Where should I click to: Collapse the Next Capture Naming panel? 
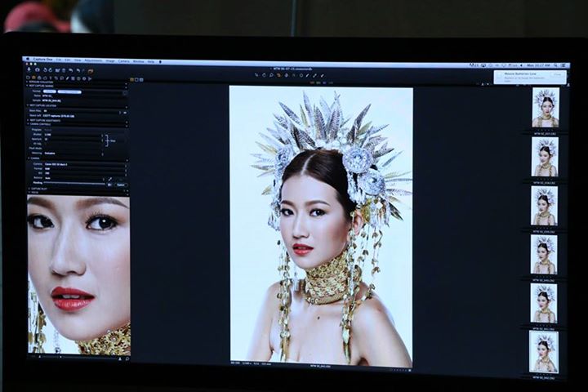27,86
